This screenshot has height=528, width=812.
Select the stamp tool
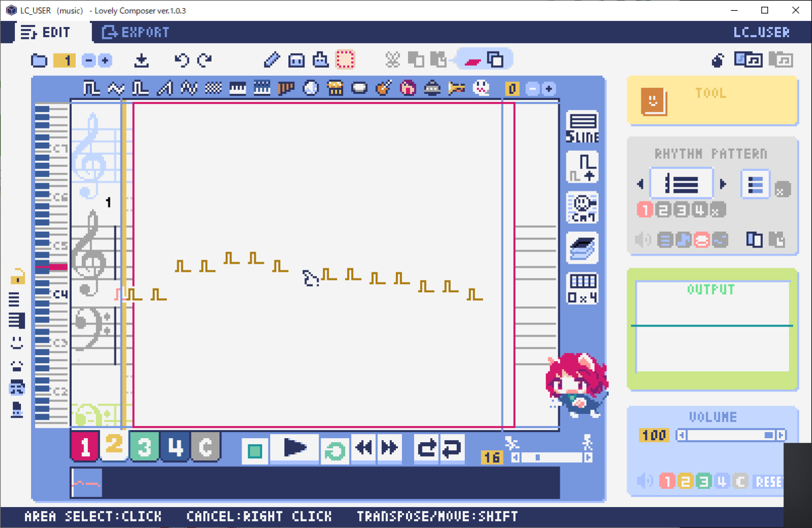click(x=321, y=60)
